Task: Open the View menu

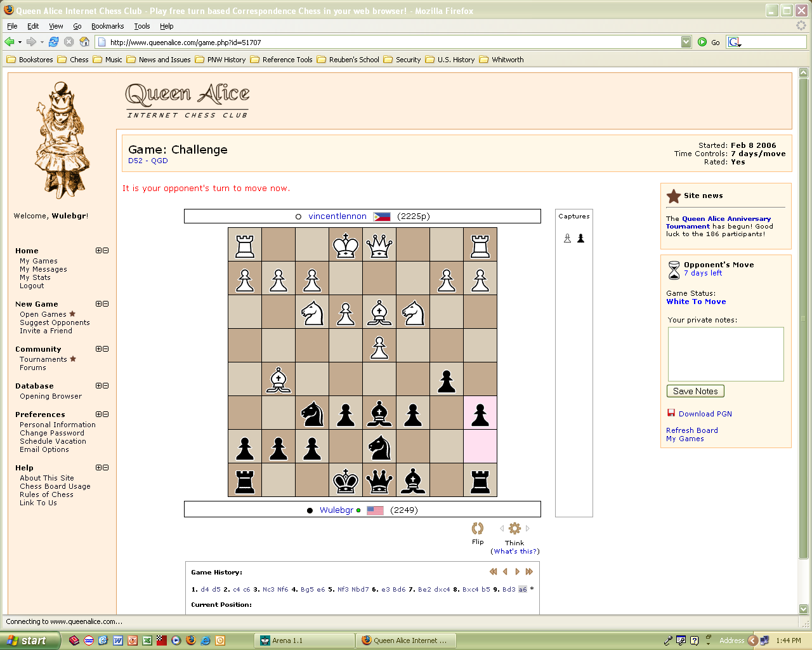Action: pos(56,26)
